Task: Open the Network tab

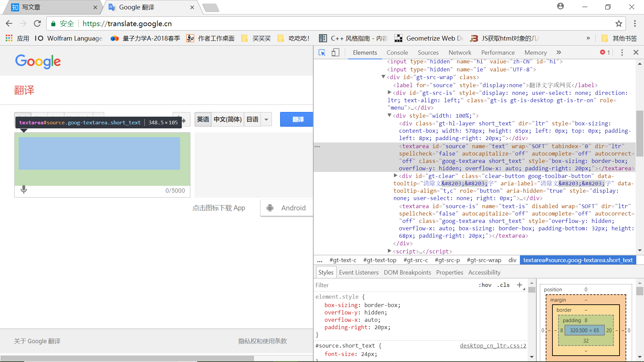Action: pos(460,53)
